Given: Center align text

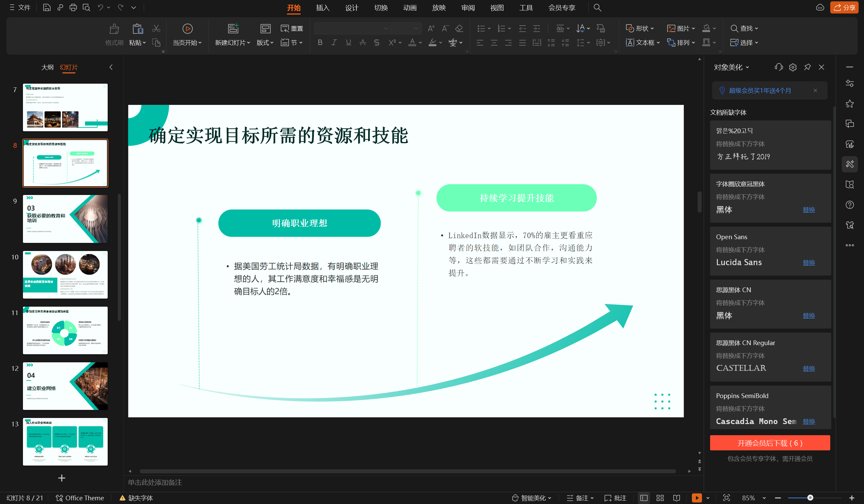Looking at the screenshot, I should [x=494, y=43].
